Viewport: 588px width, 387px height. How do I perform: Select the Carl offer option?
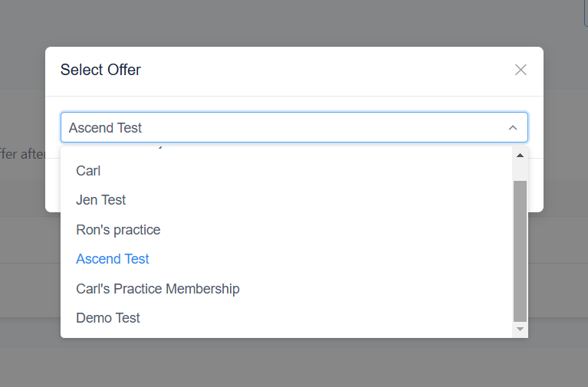click(x=89, y=171)
